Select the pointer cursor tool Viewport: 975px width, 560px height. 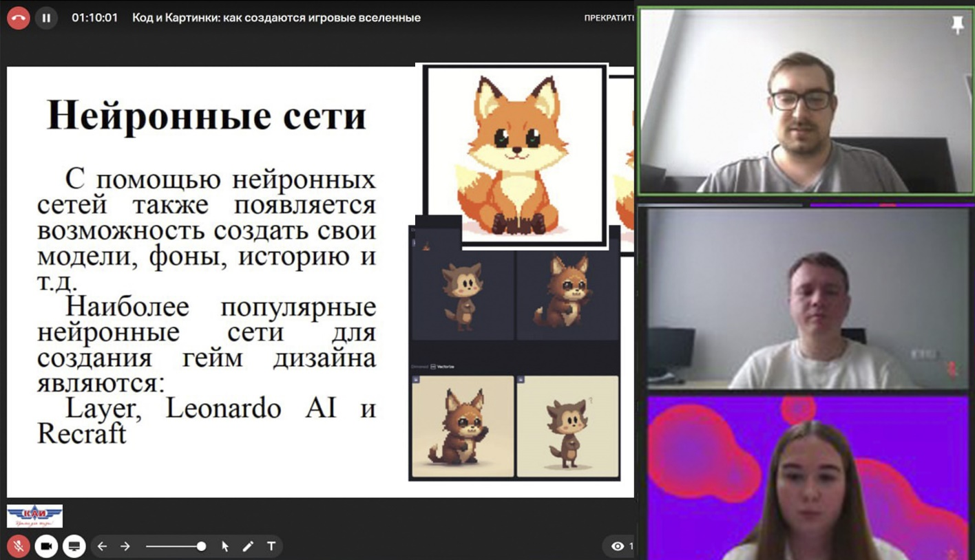point(225,546)
